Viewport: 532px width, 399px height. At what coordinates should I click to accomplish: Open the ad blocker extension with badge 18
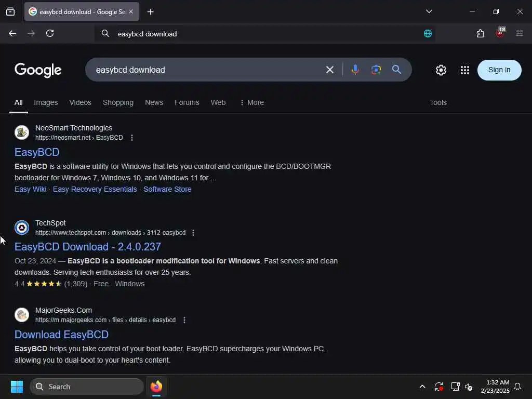point(500,33)
